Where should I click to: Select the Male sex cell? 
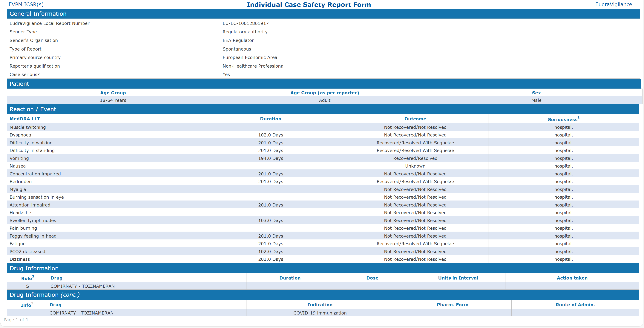tap(536, 100)
